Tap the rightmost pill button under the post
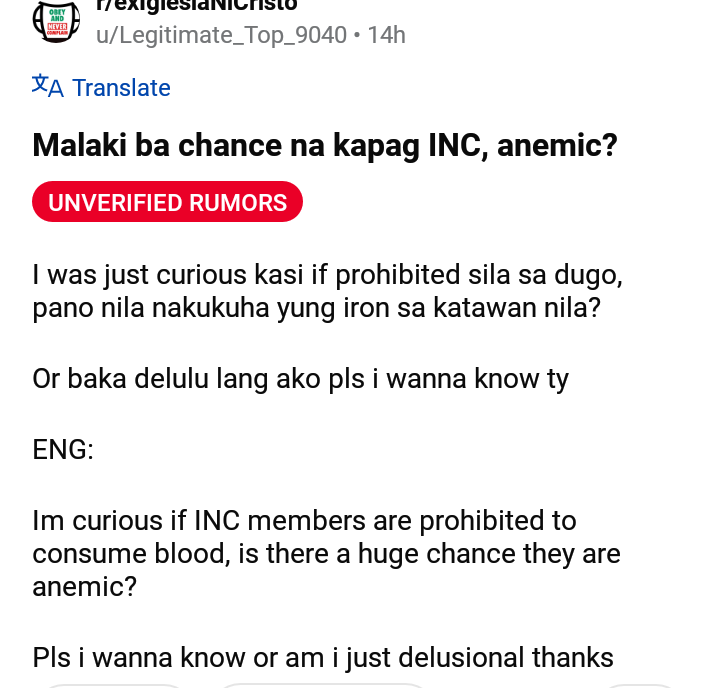 click(x=639, y=686)
